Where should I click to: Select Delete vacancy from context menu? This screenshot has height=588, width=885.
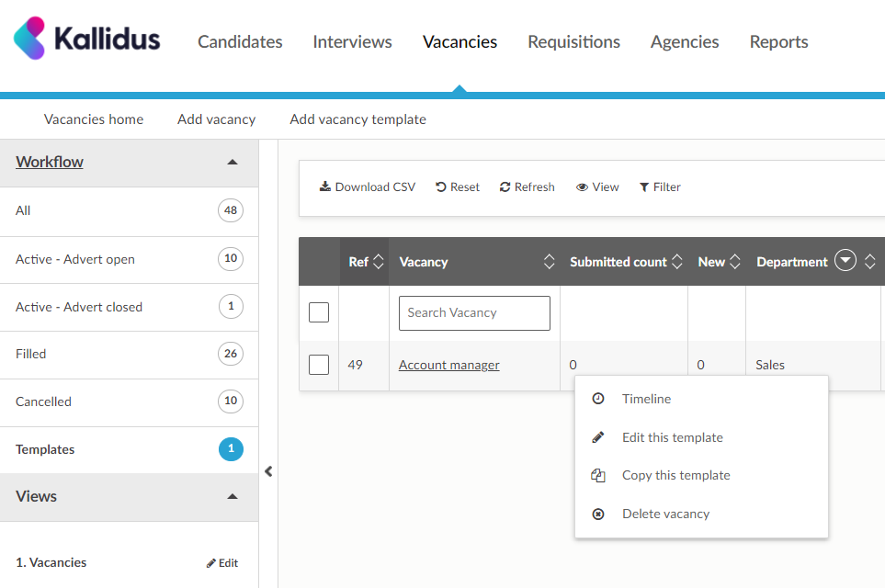pyautogui.click(x=665, y=514)
